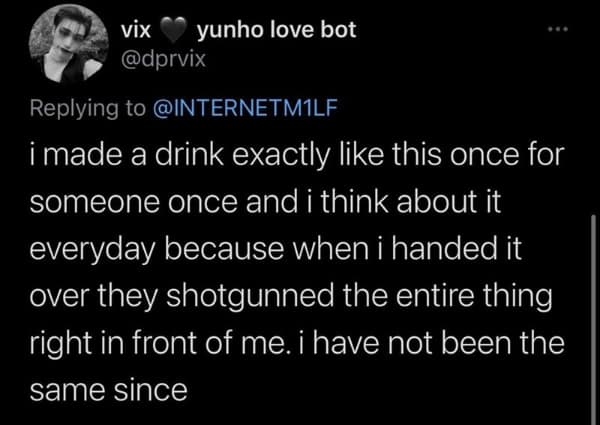
Task: Click "yunho love bot" in the display name
Action: tap(264, 31)
